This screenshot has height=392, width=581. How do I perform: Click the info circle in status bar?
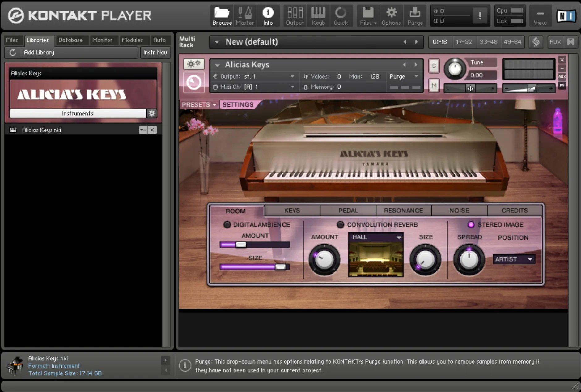click(185, 365)
